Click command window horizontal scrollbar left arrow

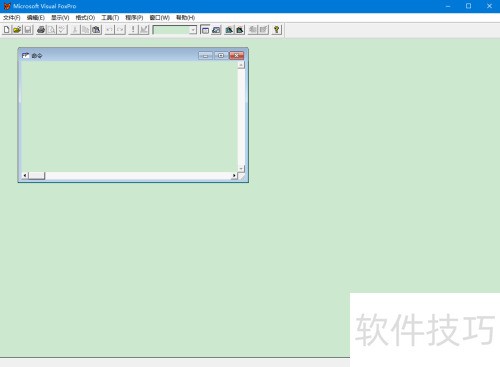pos(25,175)
